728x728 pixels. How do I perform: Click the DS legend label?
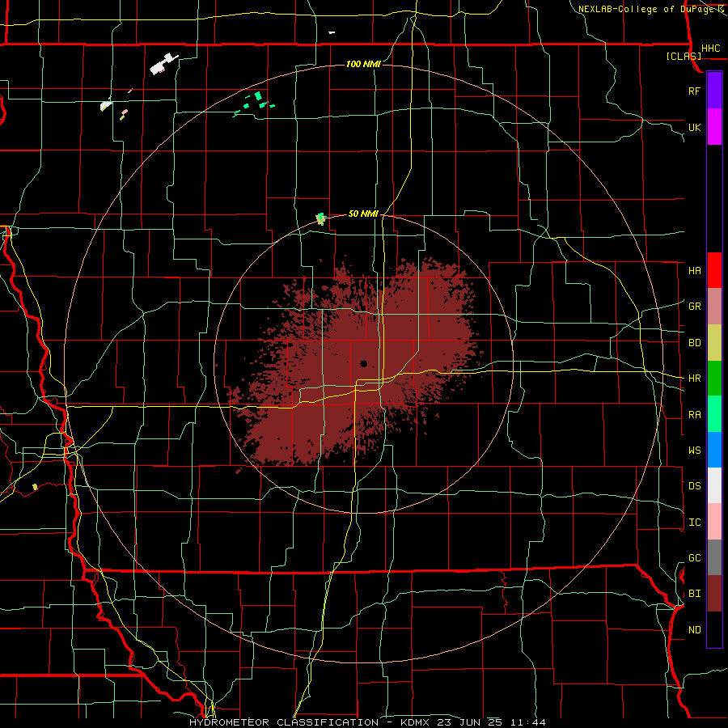click(x=694, y=486)
